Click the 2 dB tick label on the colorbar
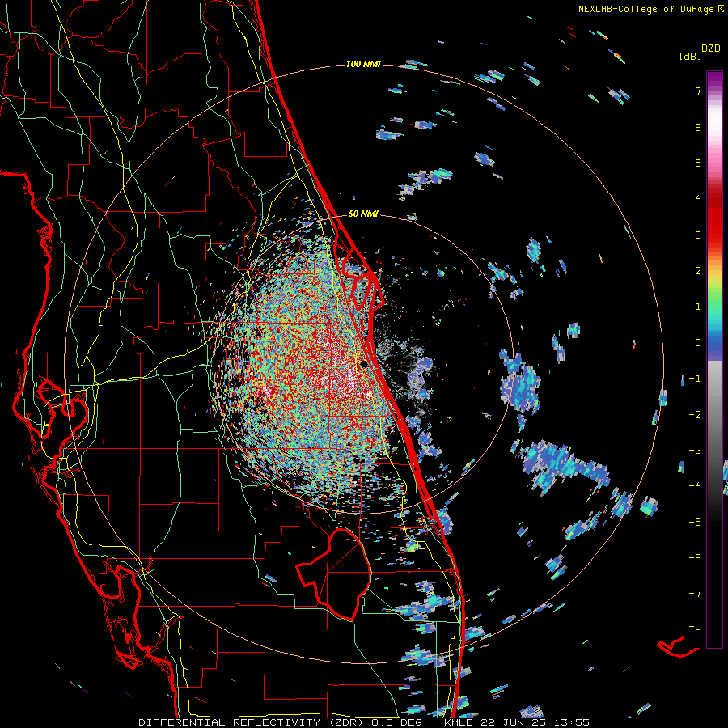This screenshot has width=728, height=728. [698, 271]
